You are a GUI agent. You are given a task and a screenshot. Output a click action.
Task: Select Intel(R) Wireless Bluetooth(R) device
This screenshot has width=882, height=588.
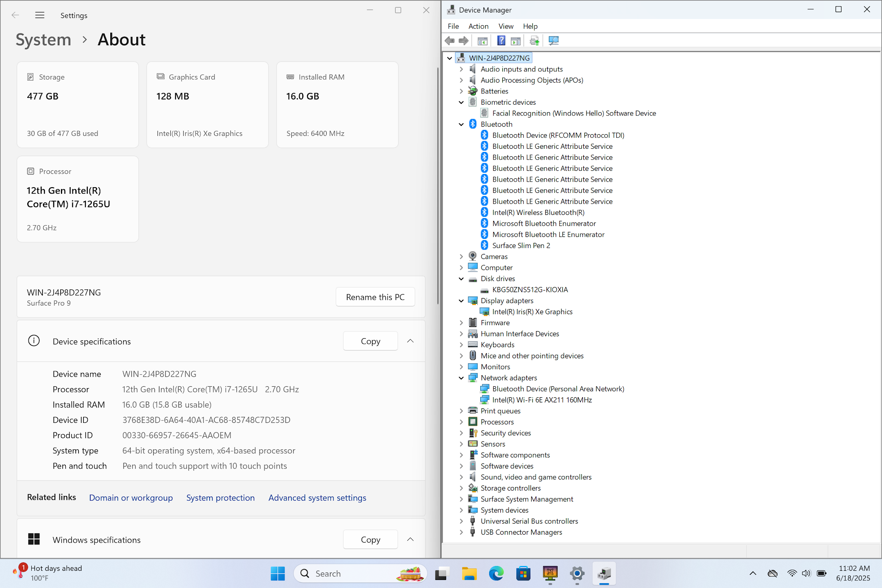click(538, 212)
